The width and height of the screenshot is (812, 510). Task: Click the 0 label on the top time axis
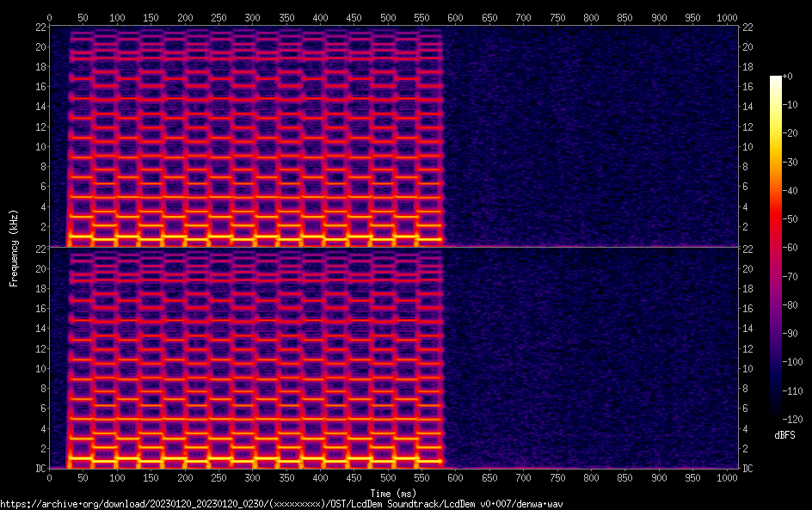pos(49,17)
